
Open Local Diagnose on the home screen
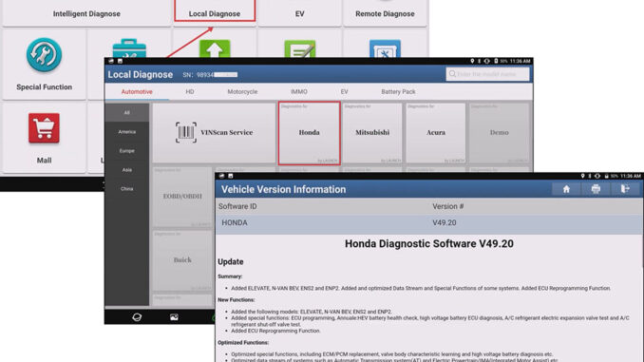(215, 13)
